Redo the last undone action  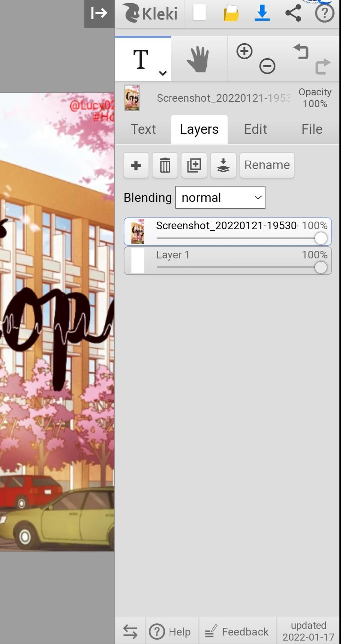(323, 66)
